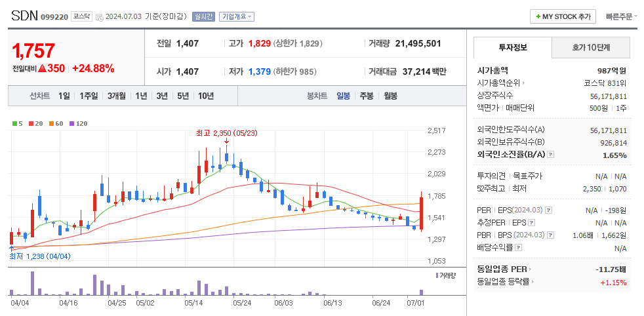Viewport: 644px width, 316px height.
Task: Click the stock code 099220
Action: (x=54, y=17)
